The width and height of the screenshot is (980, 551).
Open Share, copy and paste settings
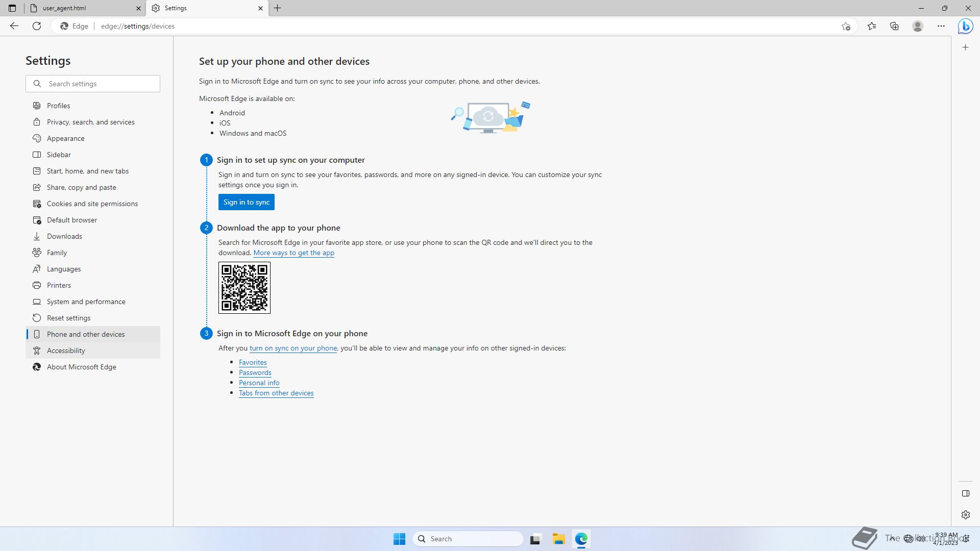click(x=93, y=187)
